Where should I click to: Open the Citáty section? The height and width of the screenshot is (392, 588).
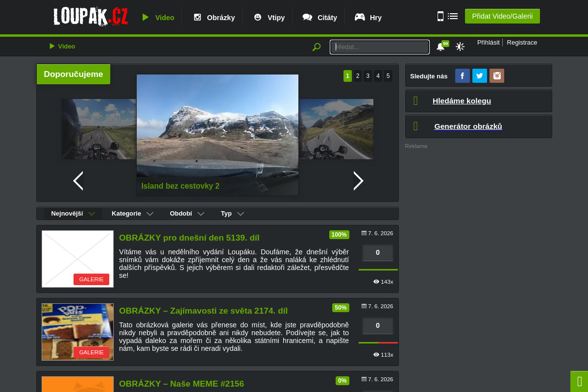[x=320, y=17]
